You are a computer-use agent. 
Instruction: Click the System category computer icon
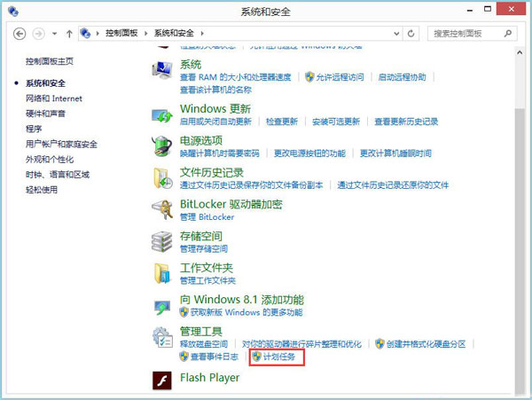(x=162, y=70)
